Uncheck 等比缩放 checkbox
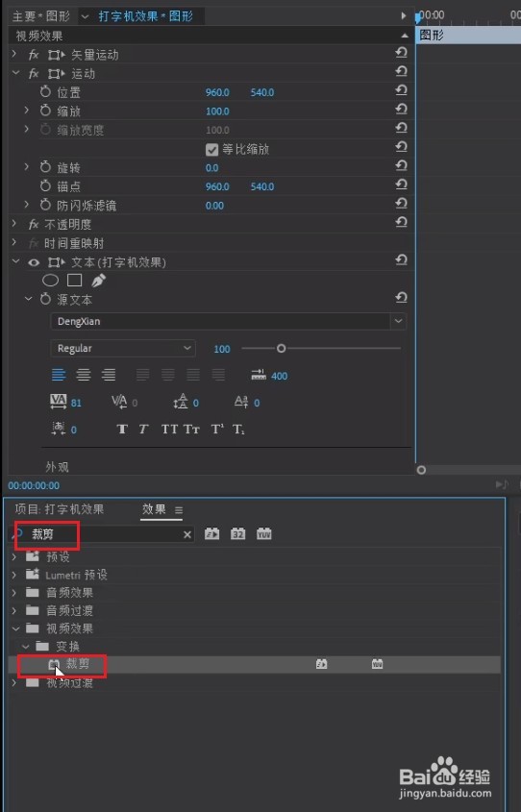521x812 pixels. tap(211, 150)
